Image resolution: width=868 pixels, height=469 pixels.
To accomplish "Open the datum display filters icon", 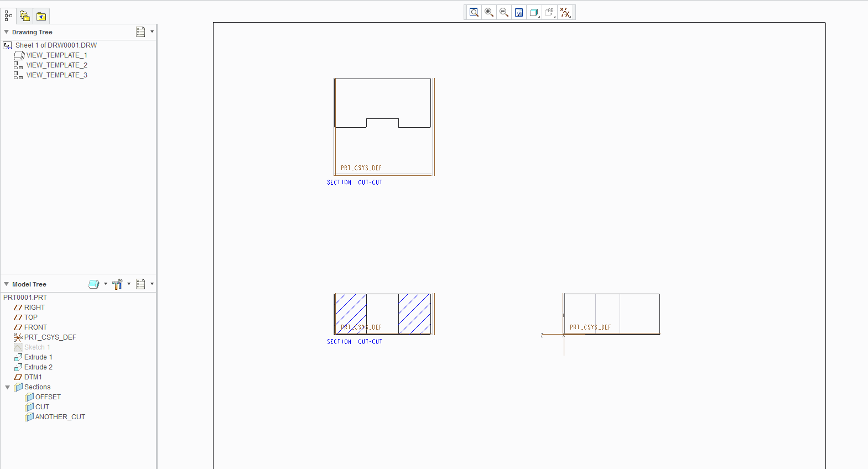I will tap(565, 12).
